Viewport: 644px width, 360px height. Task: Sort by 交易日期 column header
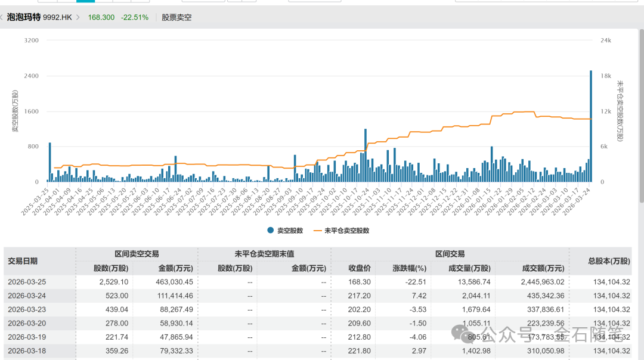click(x=23, y=261)
